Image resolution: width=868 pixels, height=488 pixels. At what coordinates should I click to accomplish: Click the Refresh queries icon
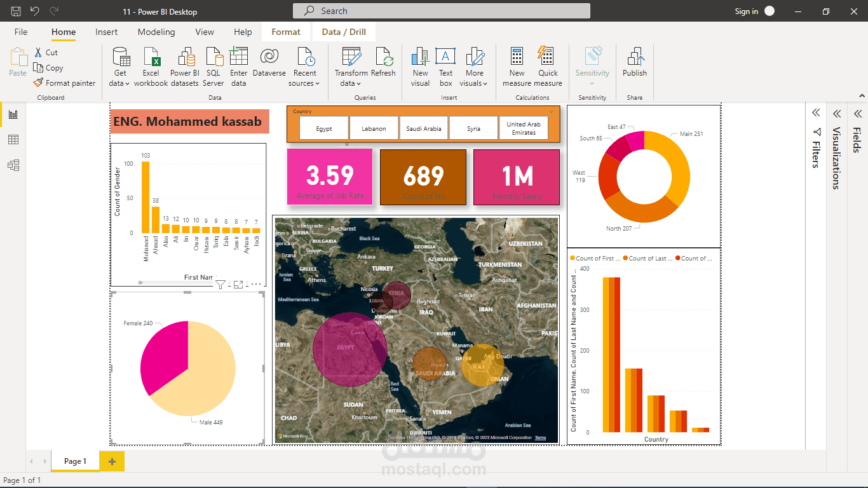[383, 57]
